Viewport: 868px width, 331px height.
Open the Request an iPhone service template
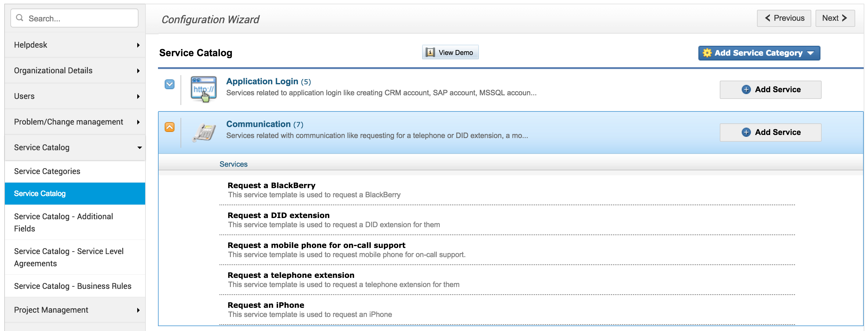point(266,305)
